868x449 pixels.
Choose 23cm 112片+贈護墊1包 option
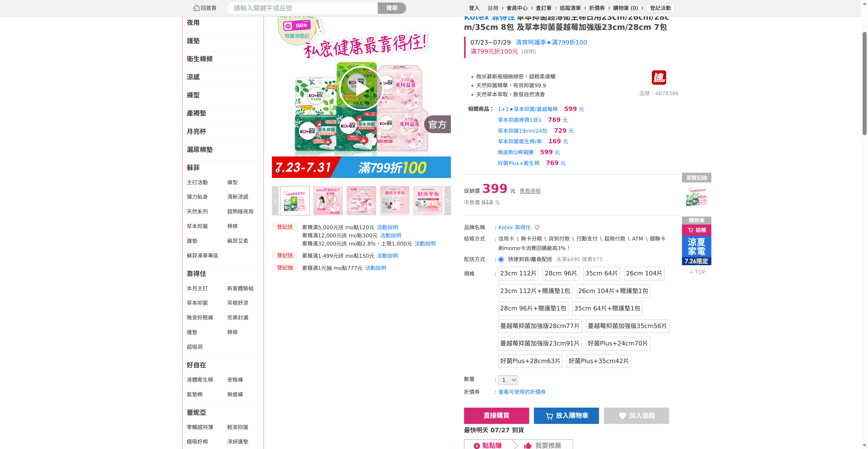click(x=535, y=291)
